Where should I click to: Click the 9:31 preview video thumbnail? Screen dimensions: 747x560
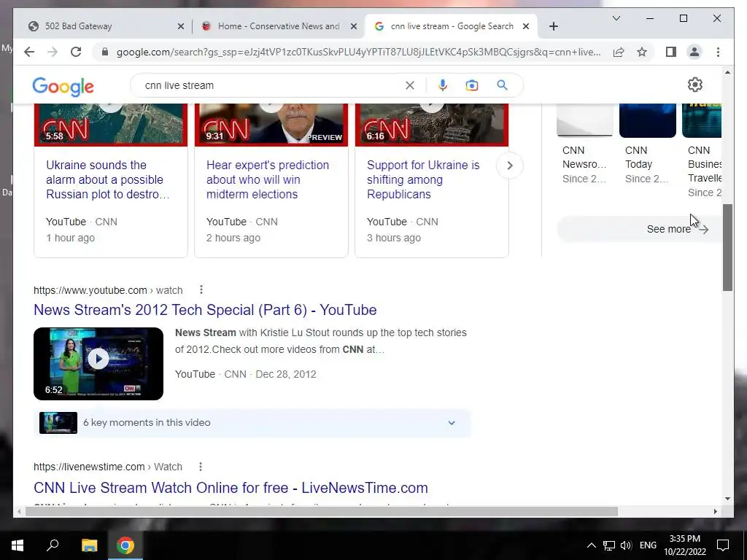[271, 125]
